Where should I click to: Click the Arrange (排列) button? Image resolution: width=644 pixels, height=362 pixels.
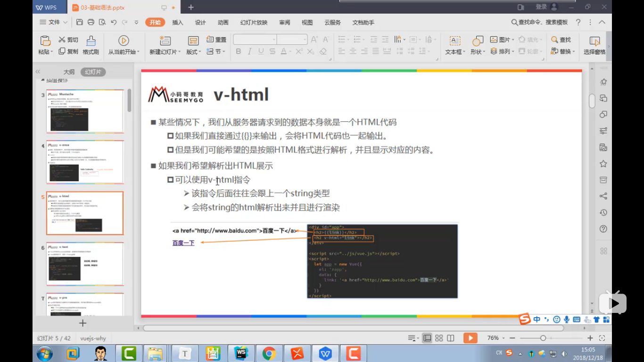(502, 51)
